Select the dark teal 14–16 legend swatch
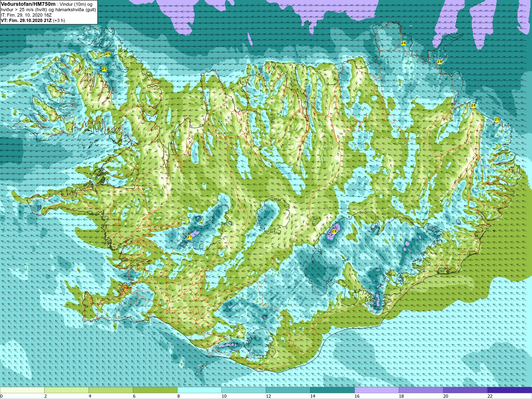The width and height of the screenshot is (532, 399). (332, 390)
